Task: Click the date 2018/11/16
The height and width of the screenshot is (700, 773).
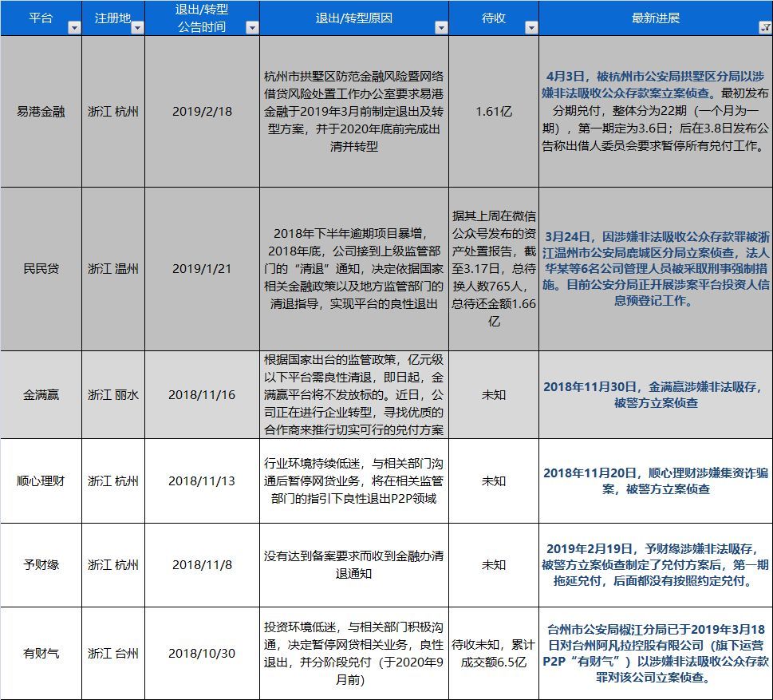Action: point(202,394)
